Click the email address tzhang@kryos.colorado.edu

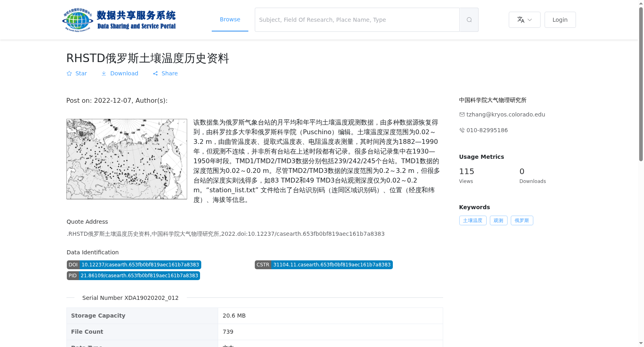tap(506, 114)
